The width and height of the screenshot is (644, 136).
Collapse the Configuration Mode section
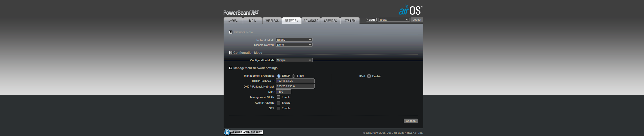pos(231,53)
